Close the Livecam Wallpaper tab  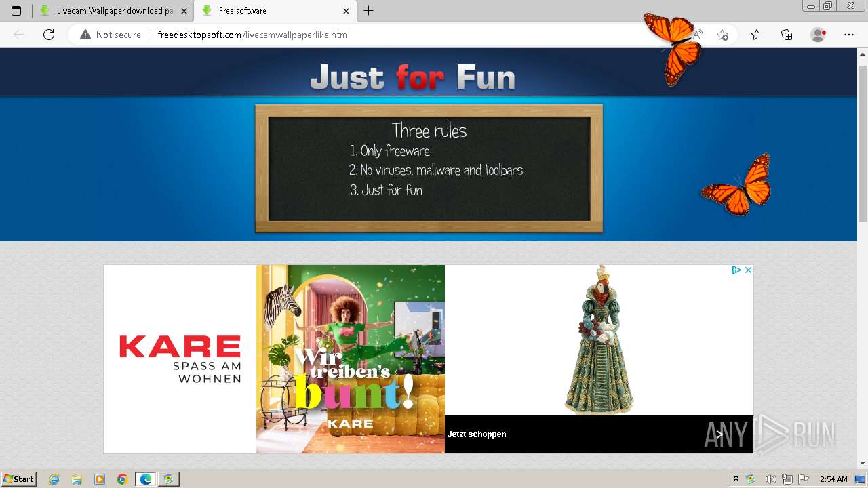[184, 11]
